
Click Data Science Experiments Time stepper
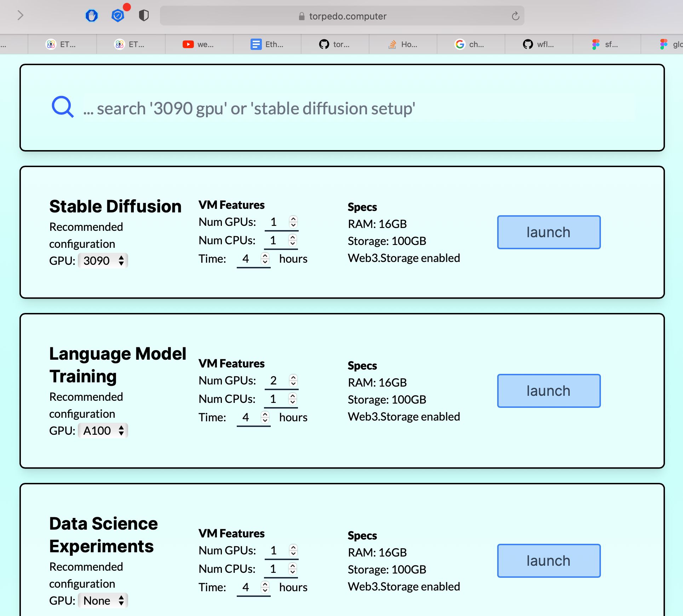[x=265, y=587]
